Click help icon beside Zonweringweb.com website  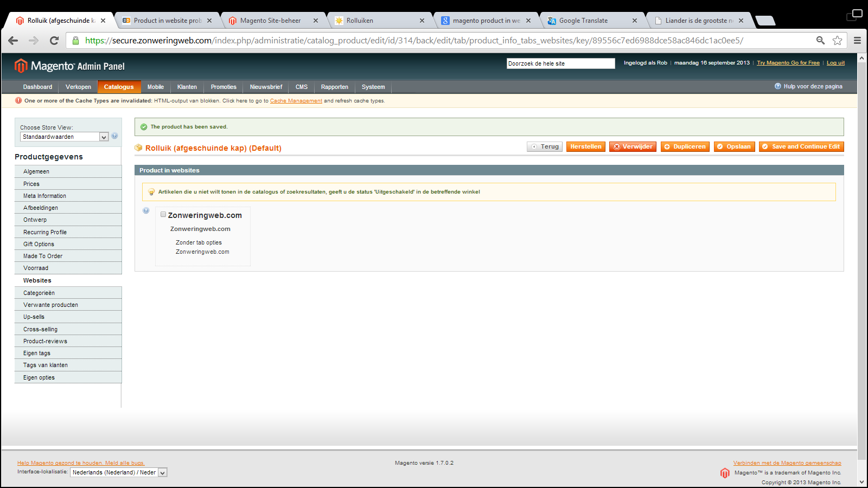coord(146,211)
